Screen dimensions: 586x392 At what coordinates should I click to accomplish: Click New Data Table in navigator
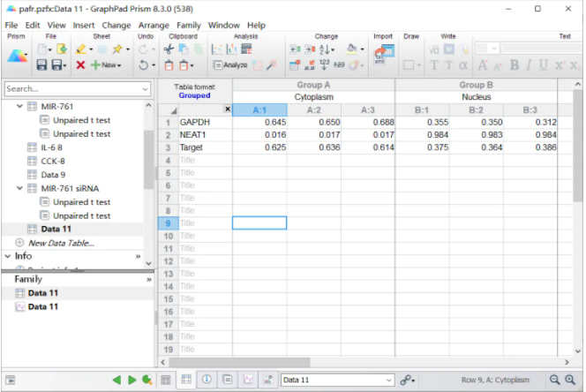[61, 243]
